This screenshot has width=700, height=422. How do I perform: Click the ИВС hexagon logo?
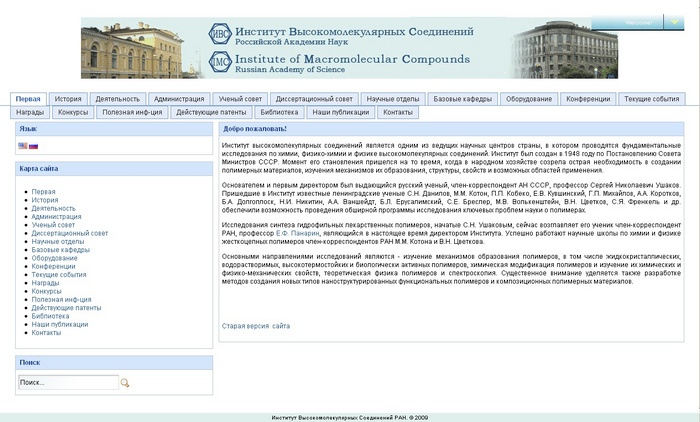(220, 33)
